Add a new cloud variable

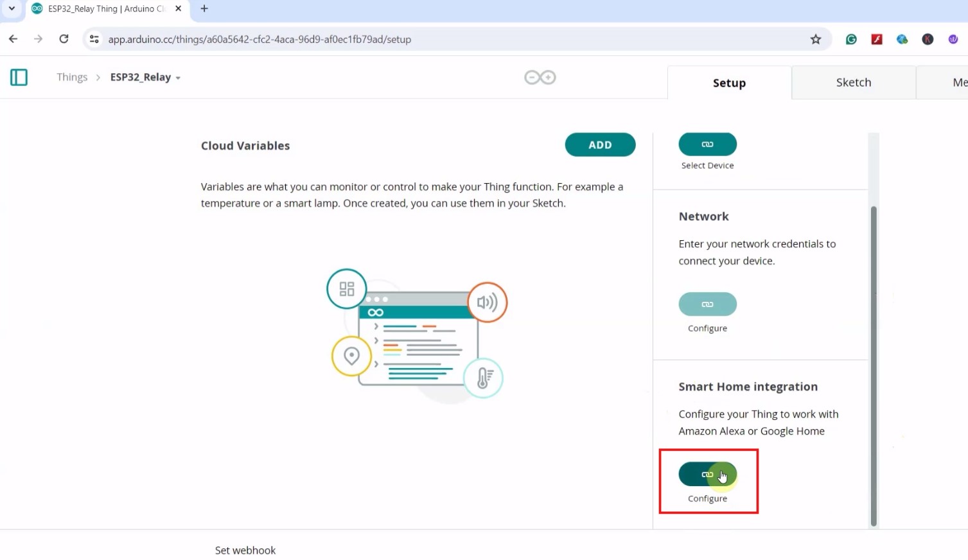pyautogui.click(x=600, y=145)
